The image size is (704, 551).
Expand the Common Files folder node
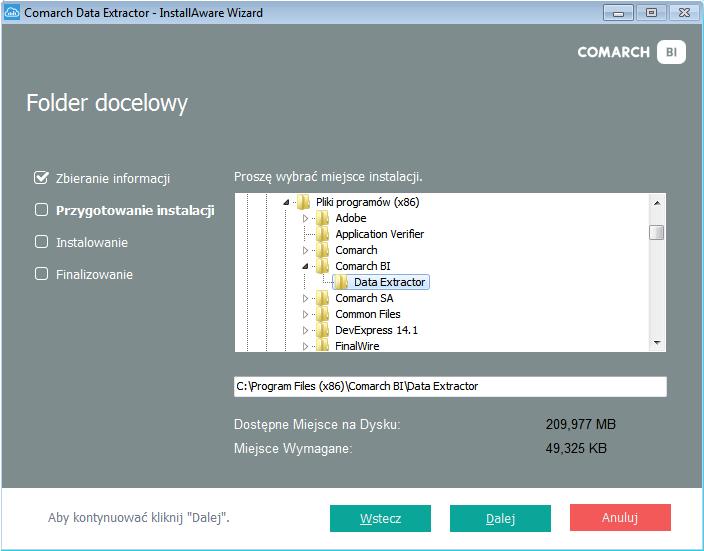click(305, 314)
